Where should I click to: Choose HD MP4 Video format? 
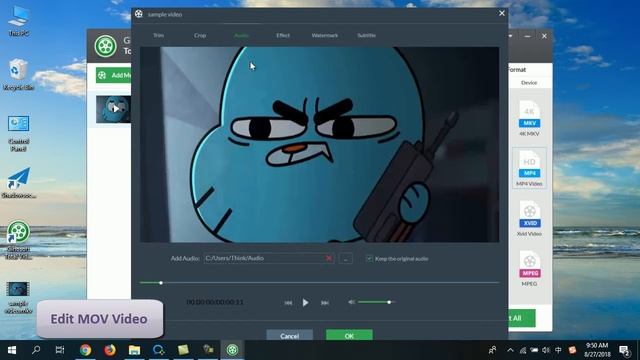(x=529, y=168)
